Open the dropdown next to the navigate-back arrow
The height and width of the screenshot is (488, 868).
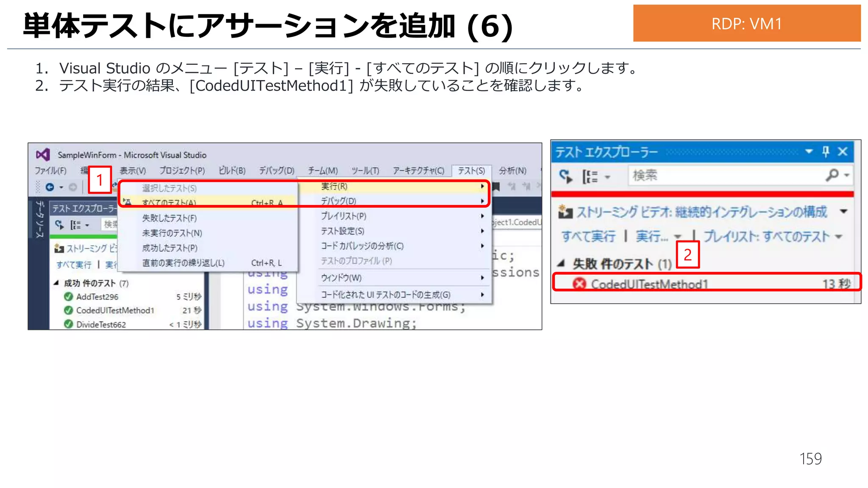(x=61, y=187)
